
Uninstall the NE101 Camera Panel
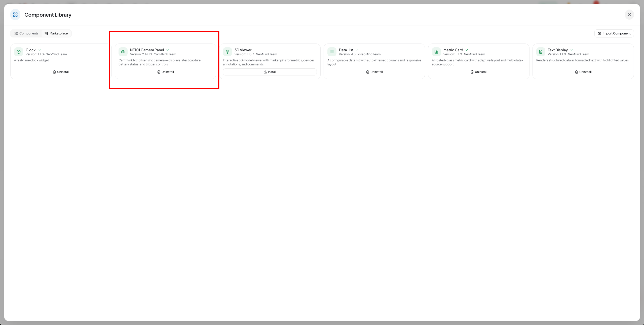pos(165,72)
